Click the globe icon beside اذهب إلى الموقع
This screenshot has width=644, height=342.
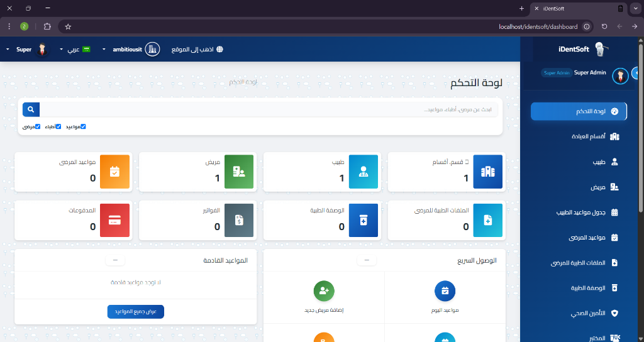(219, 49)
